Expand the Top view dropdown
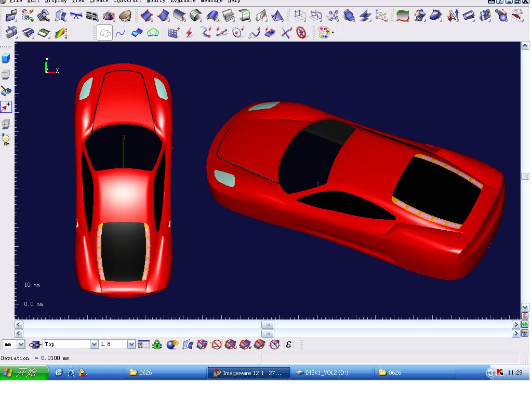532x399 pixels. pyautogui.click(x=94, y=344)
